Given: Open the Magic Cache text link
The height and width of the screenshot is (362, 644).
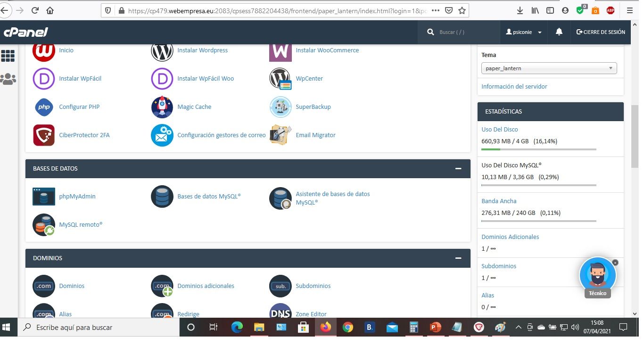Looking at the screenshot, I should click(194, 107).
